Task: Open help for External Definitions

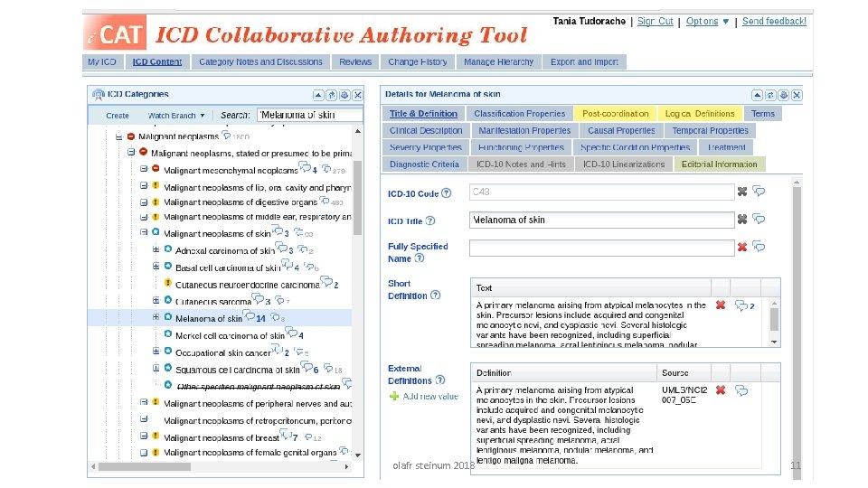Action: coord(440,380)
